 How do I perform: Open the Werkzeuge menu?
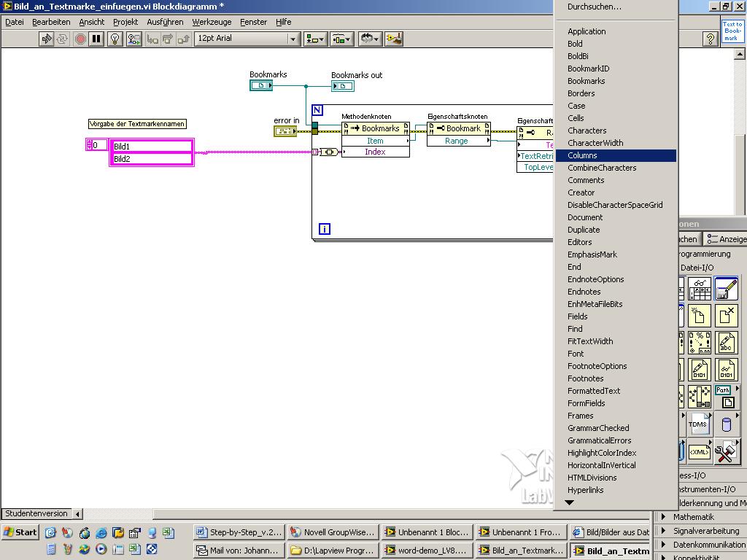212,22
